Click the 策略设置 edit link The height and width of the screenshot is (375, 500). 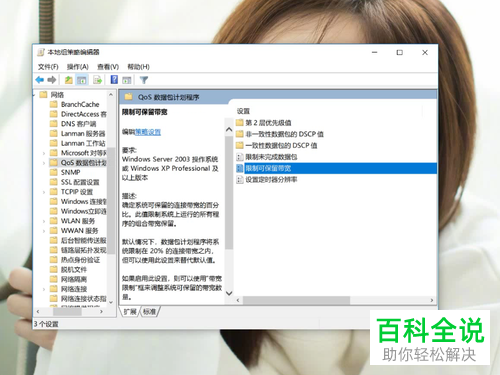click(x=148, y=132)
